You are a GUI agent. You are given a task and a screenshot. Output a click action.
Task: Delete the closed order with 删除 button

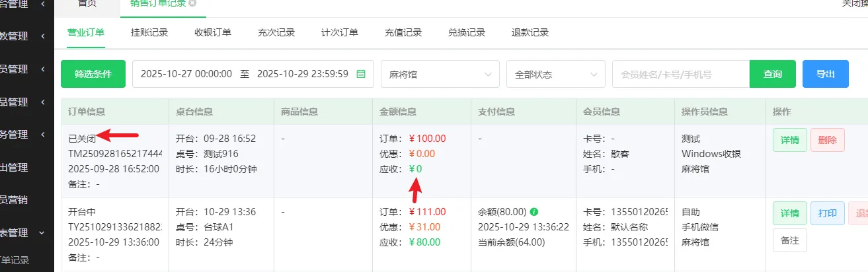coord(827,140)
